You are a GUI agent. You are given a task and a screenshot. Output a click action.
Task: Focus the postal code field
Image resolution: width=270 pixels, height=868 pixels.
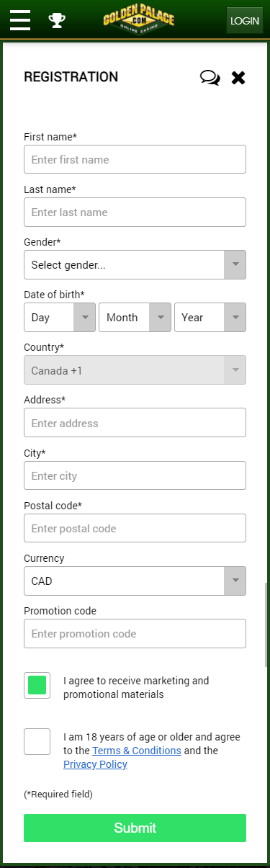(135, 528)
